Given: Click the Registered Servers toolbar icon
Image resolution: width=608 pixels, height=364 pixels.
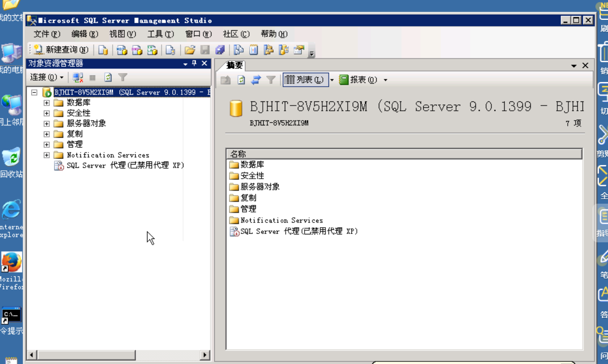Looking at the screenshot, I should (x=239, y=50).
